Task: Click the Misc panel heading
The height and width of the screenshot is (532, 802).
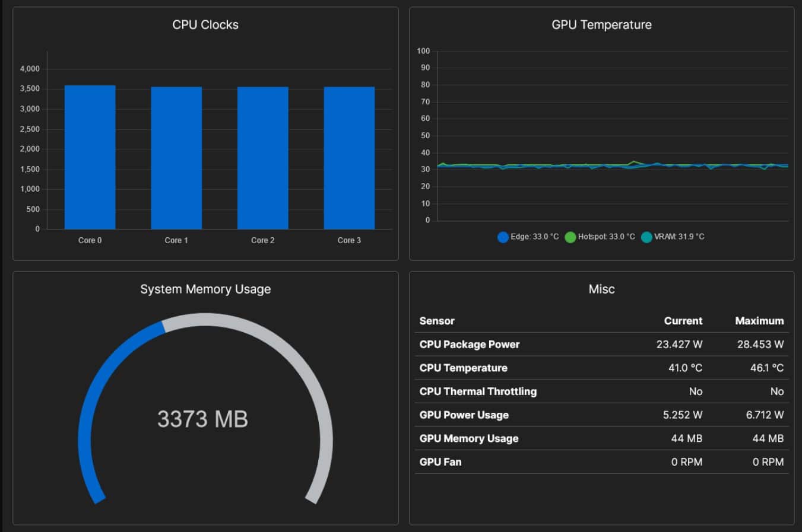Action: click(601, 289)
